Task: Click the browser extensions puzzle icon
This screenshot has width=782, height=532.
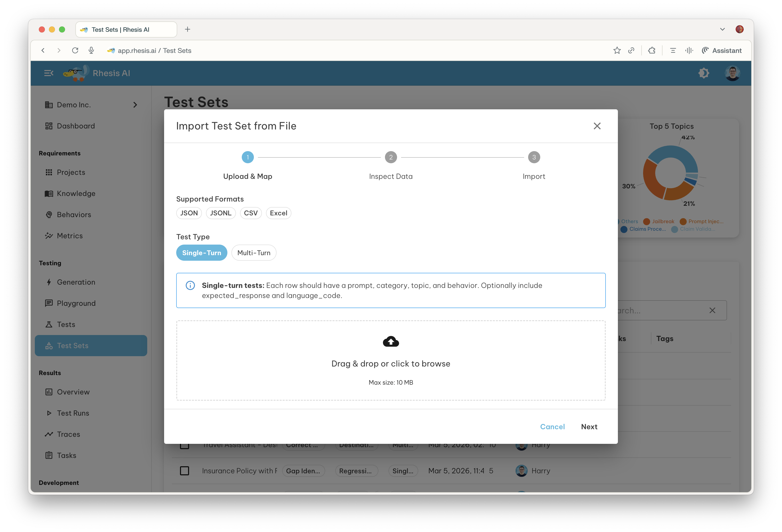Action: click(x=652, y=50)
